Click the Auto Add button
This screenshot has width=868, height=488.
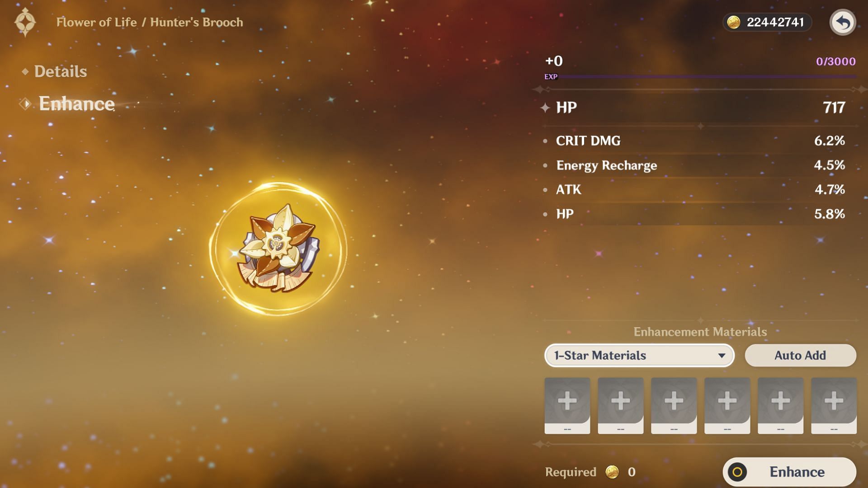[800, 355]
